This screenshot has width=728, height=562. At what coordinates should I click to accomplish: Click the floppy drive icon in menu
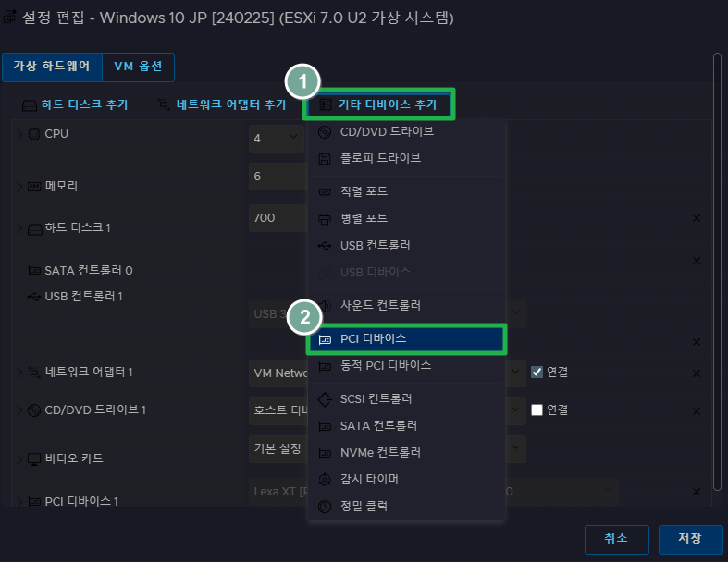coord(325,159)
